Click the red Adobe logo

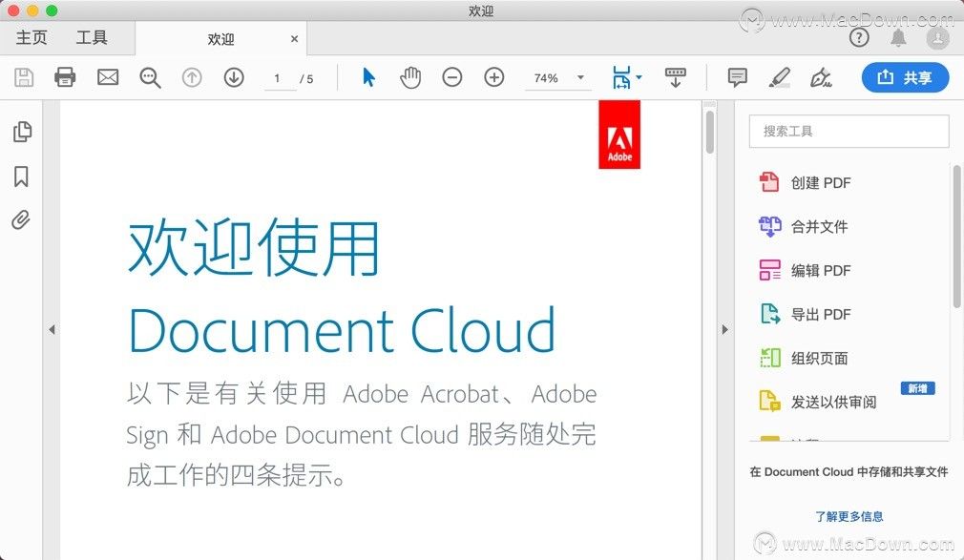pos(619,135)
